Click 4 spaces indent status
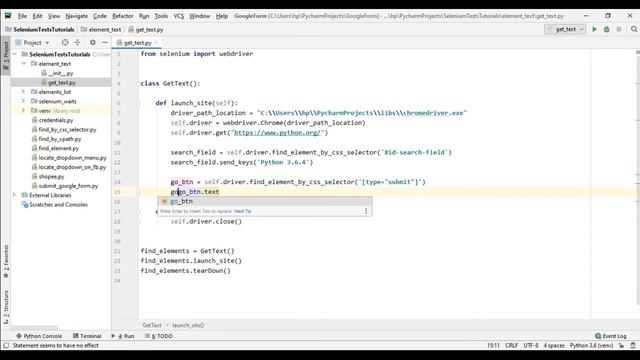 click(554, 346)
